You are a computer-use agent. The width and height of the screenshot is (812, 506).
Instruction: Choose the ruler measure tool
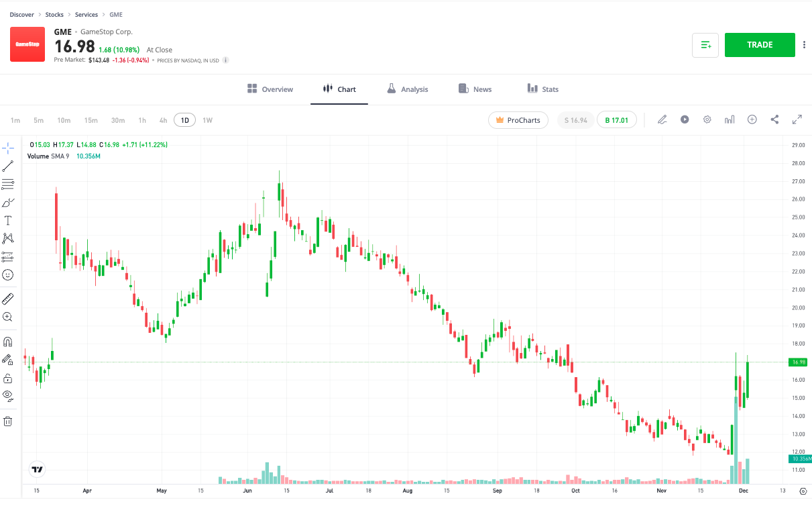coord(8,299)
